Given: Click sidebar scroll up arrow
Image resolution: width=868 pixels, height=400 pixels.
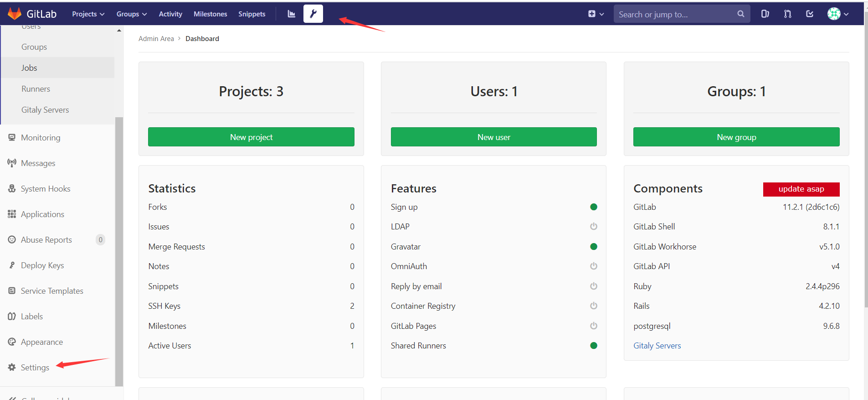Looking at the screenshot, I should tap(119, 30).
